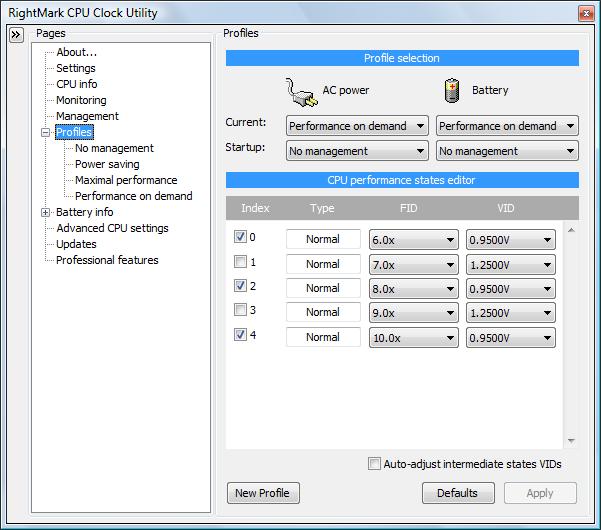
Task: Open VID dropdown for index 3
Action: click(511, 313)
